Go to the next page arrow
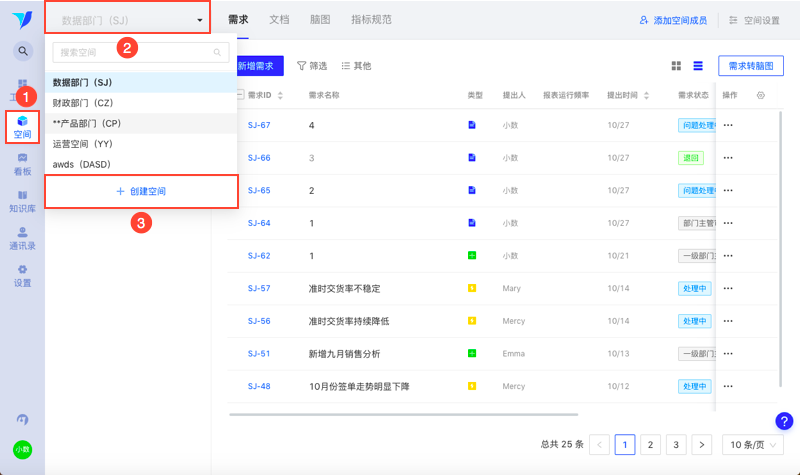 [x=702, y=445]
